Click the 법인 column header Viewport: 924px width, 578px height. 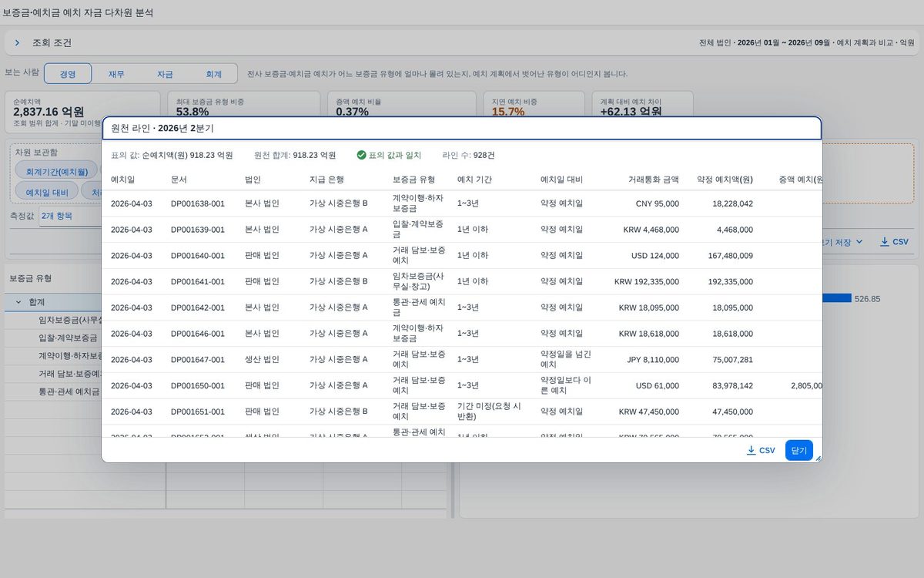tap(253, 180)
